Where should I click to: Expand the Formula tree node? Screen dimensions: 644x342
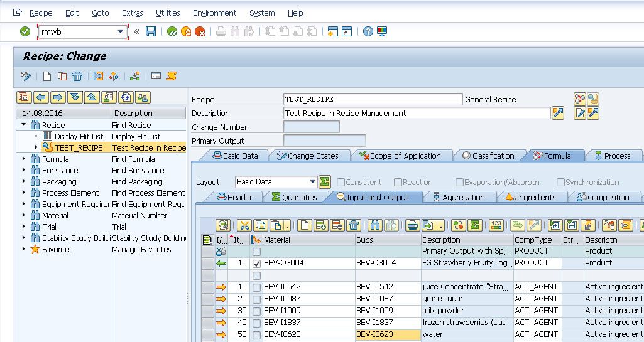pos(24,159)
